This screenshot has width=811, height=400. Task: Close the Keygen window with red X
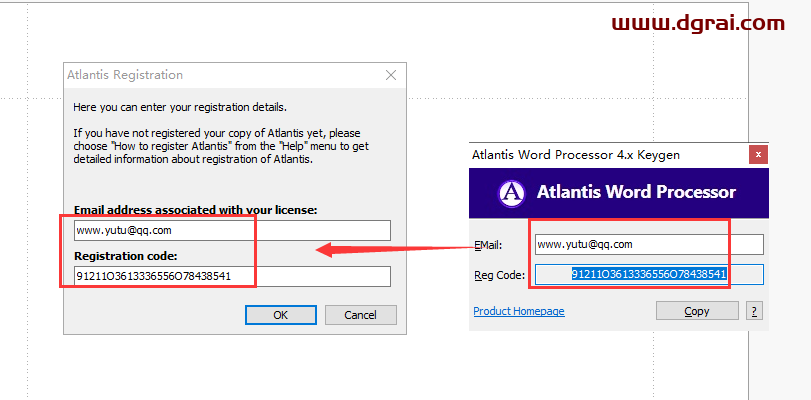pyautogui.click(x=758, y=154)
